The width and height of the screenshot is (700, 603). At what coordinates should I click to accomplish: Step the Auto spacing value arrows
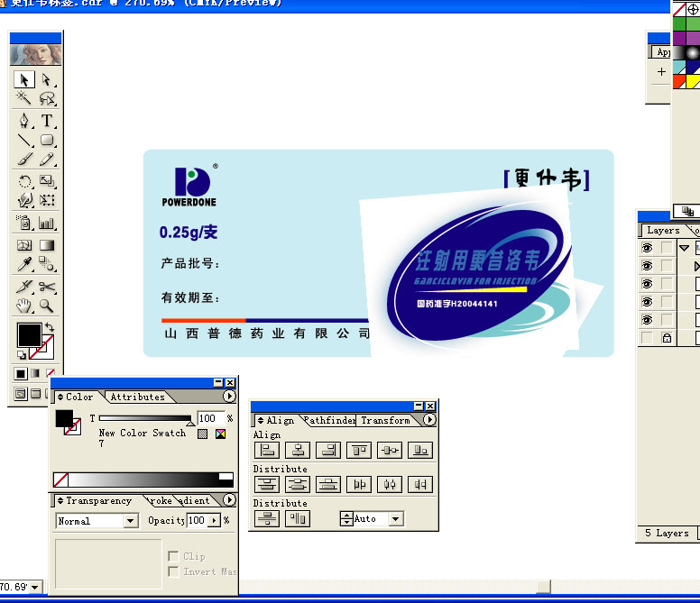pos(346,518)
